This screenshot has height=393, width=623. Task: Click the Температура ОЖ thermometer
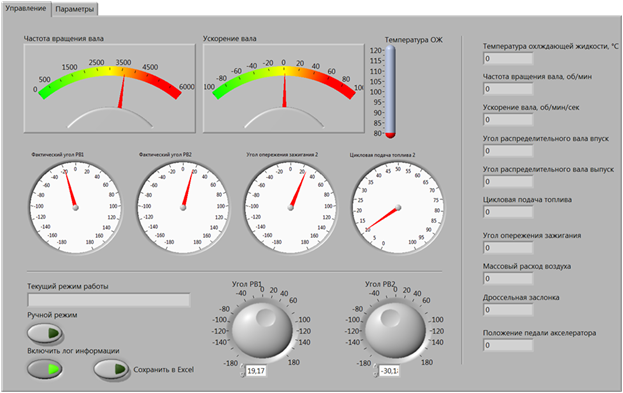pyautogui.click(x=390, y=92)
